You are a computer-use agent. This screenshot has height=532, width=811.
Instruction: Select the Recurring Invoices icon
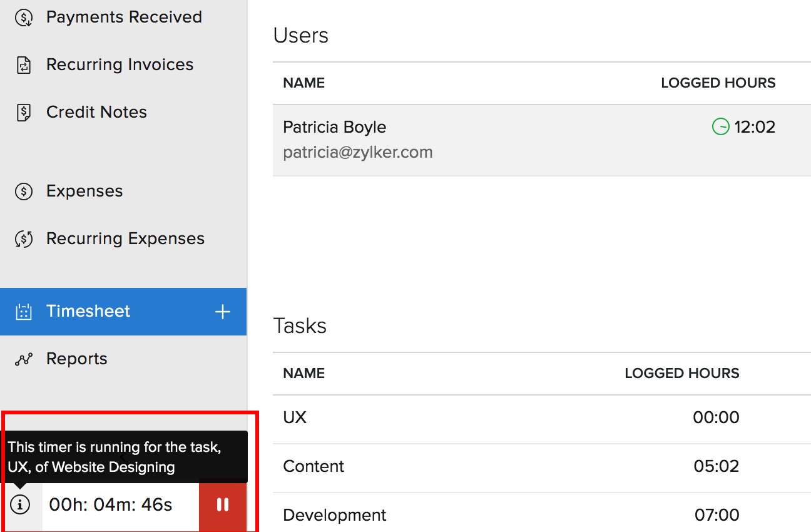pyautogui.click(x=24, y=64)
